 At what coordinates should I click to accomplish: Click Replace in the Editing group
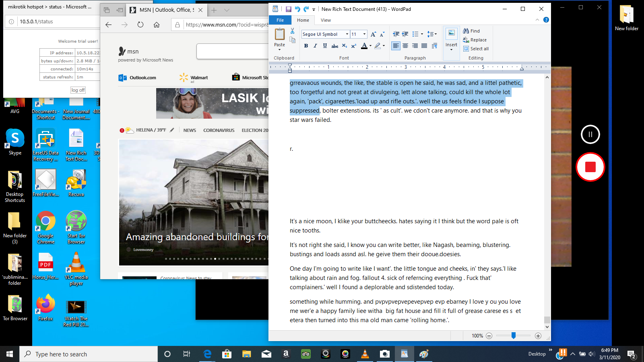point(475,40)
